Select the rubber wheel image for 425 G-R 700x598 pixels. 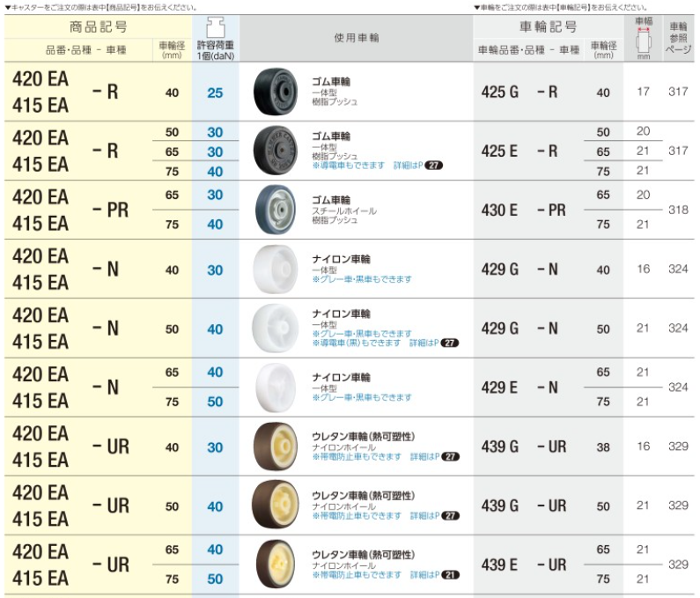276,92
